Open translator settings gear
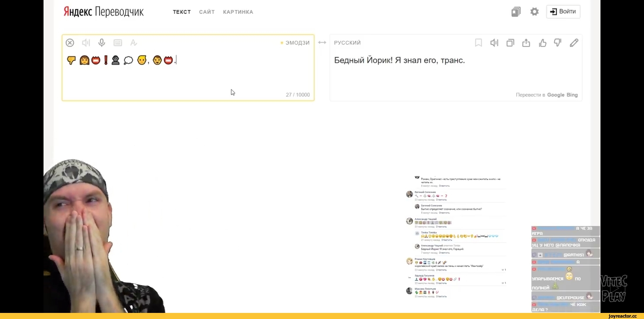Screen dimensions: 644x319 point(534,12)
